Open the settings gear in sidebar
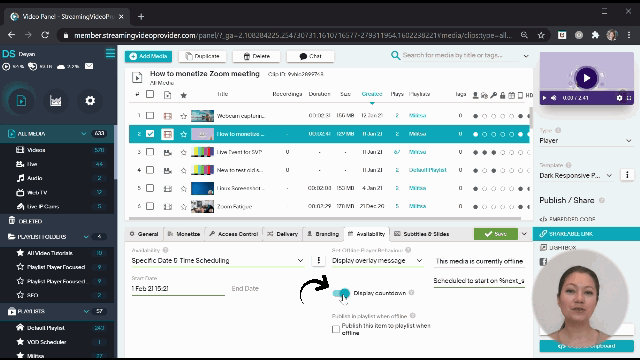This screenshot has width=640, height=360. (x=90, y=100)
